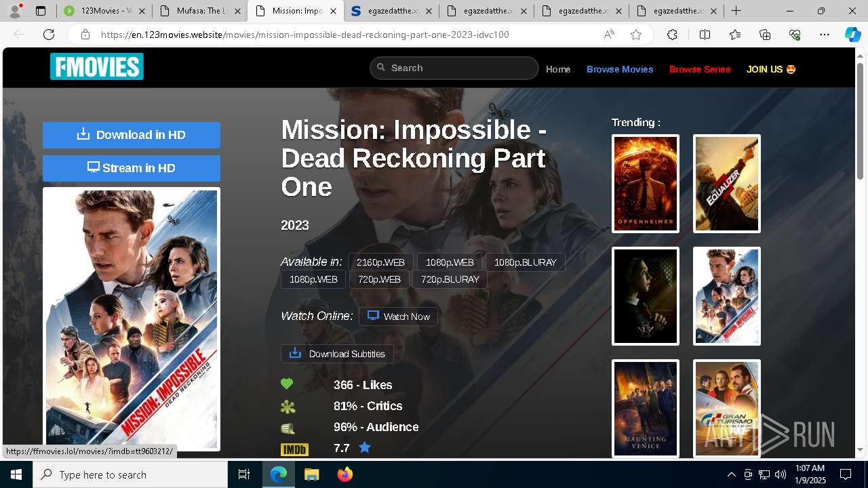The width and height of the screenshot is (868, 488).
Task: Add page to favorites with star icon
Action: pos(635,35)
